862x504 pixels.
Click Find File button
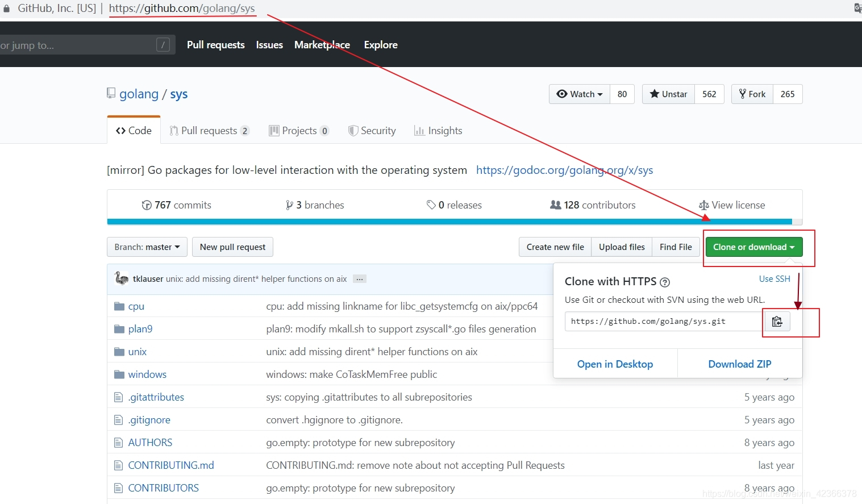coord(676,247)
